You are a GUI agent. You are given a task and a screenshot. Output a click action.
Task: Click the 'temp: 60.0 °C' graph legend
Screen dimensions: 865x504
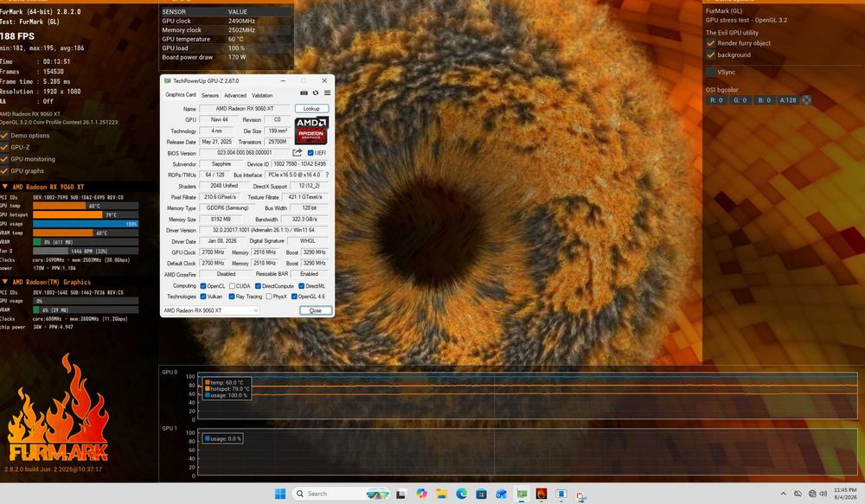(226, 382)
